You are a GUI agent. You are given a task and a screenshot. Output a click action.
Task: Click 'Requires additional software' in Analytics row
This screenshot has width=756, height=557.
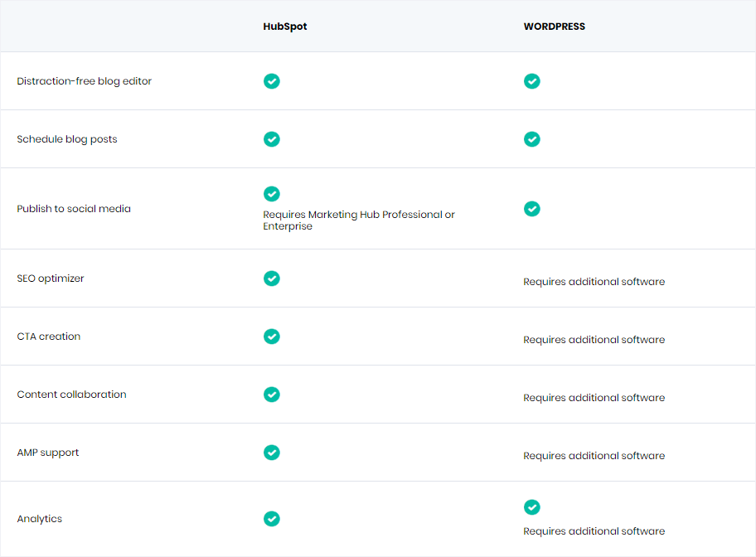point(594,531)
